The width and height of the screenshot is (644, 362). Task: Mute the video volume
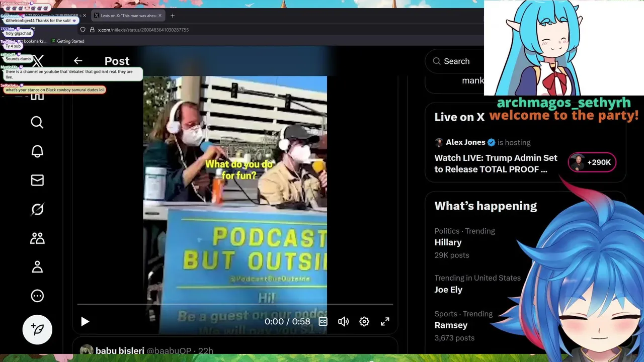pos(344,322)
